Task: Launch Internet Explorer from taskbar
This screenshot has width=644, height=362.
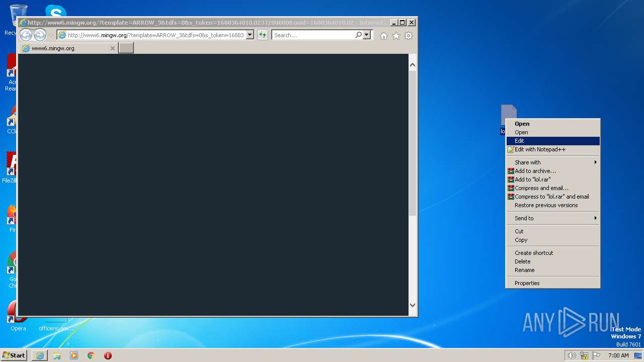Action: click(x=40, y=355)
